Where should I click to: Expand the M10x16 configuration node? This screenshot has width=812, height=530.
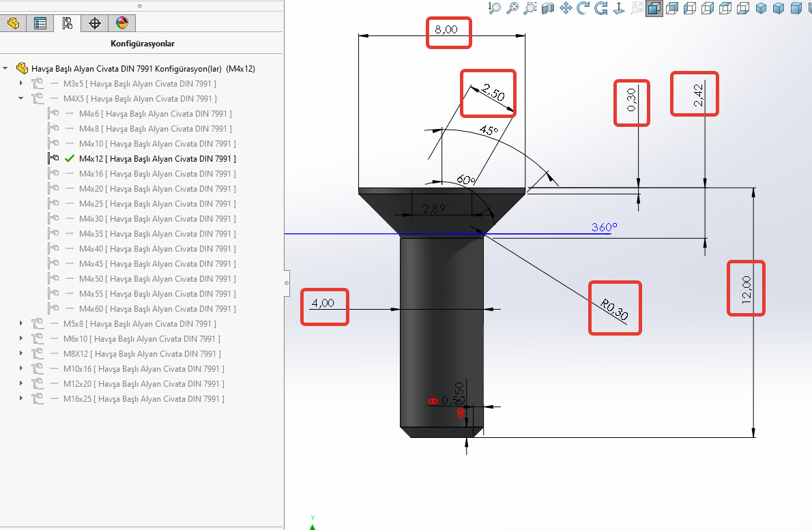(x=21, y=369)
